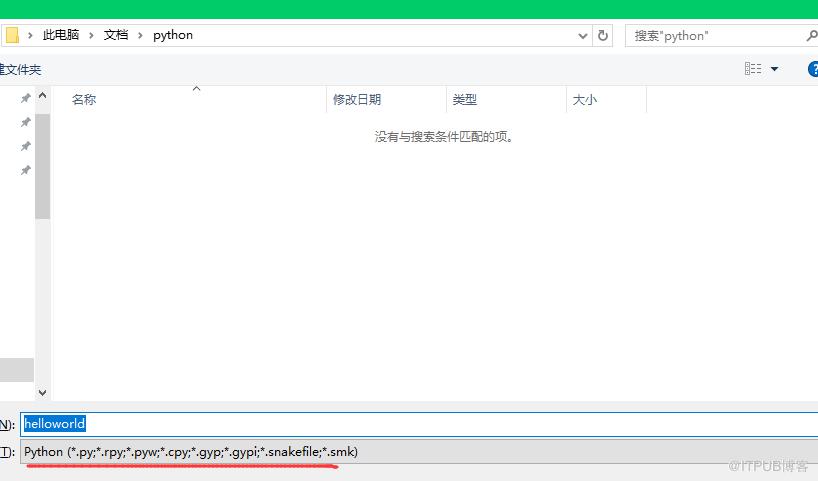The height and width of the screenshot is (481, 818).
Task: Open the Python file type dropdown
Action: (419, 452)
